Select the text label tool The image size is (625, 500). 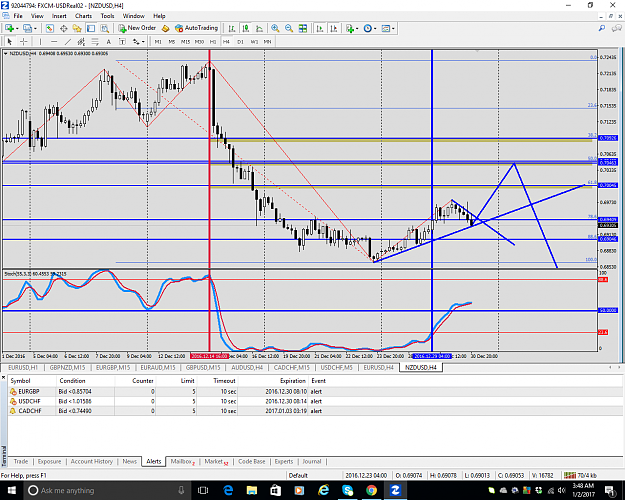click(122, 41)
